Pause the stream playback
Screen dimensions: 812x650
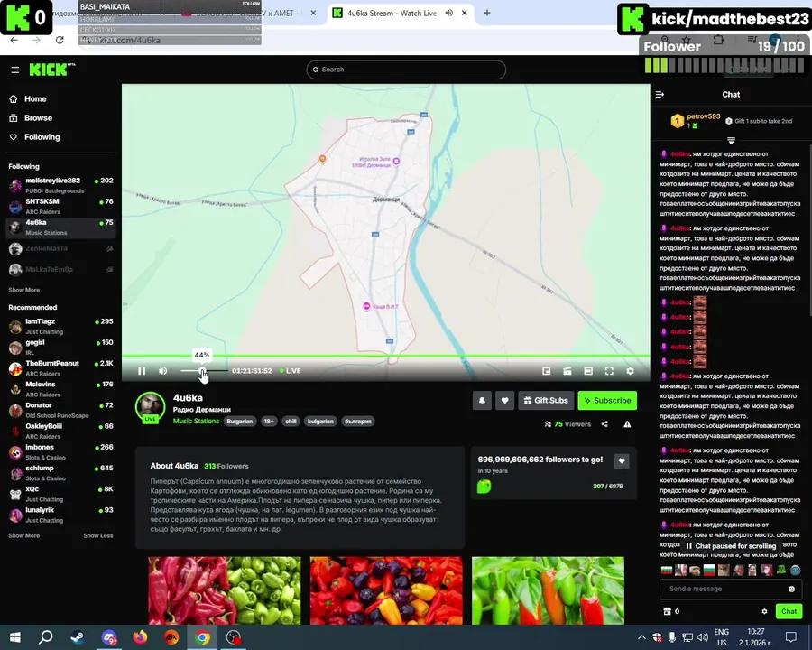pyautogui.click(x=142, y=371)
